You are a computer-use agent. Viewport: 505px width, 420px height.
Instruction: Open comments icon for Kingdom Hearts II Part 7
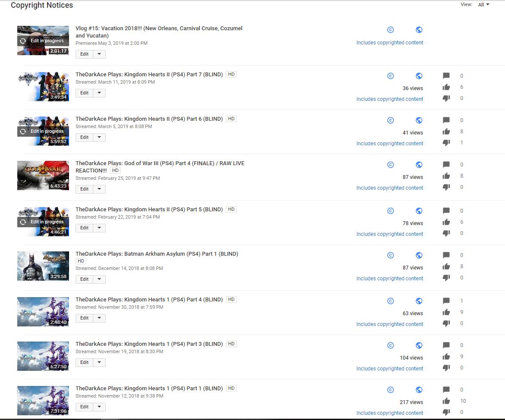(446, 75)
